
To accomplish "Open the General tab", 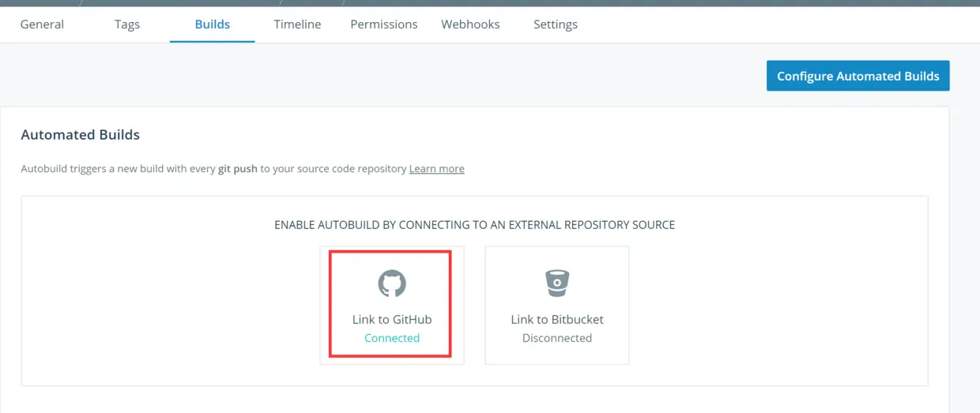I will click(x=42, y=24).
